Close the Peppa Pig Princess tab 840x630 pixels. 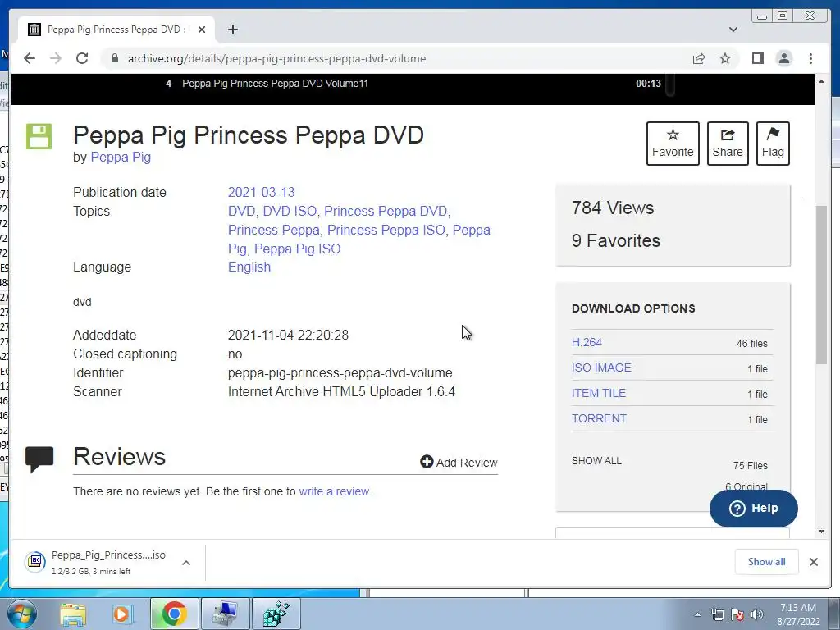click(202, 30)
